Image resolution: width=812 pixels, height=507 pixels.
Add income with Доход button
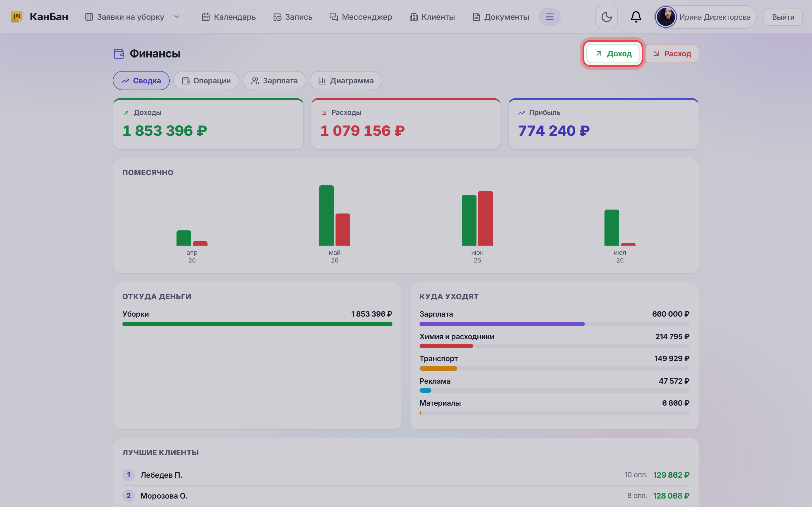point(613,54)
